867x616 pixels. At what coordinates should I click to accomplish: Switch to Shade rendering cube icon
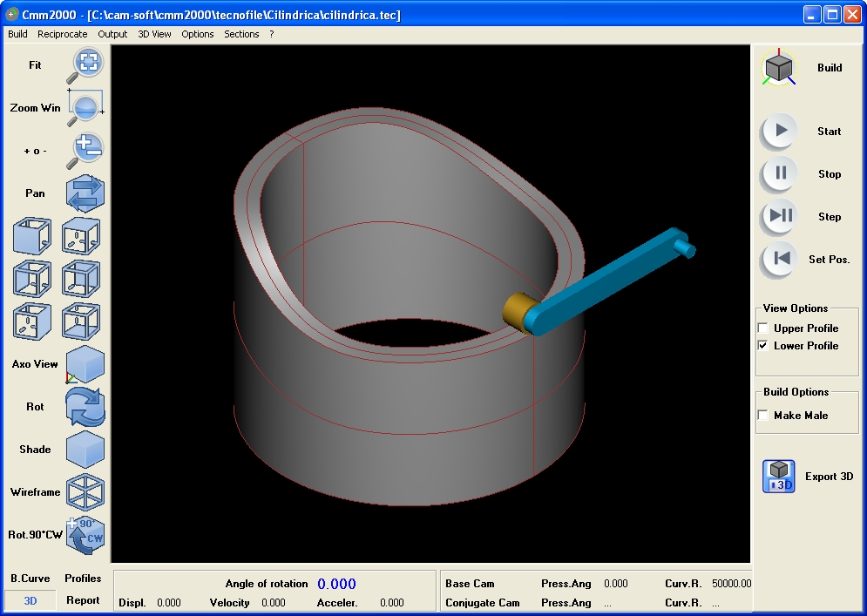click(x=85, y=450)
